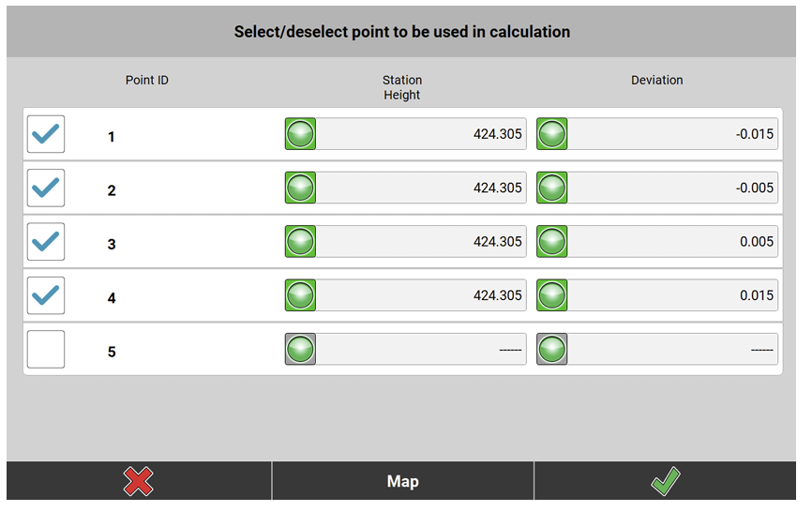Viewport: 812px width, 512px height.
Task: Click green status icon for Point 2 Station Height
Action: [300, 188]
